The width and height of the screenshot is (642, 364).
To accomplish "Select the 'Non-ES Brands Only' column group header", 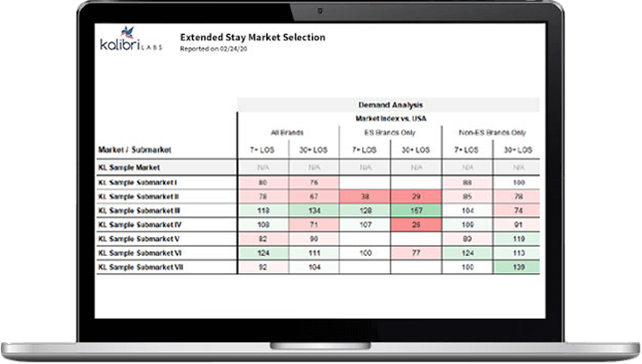I will (492, 132).
